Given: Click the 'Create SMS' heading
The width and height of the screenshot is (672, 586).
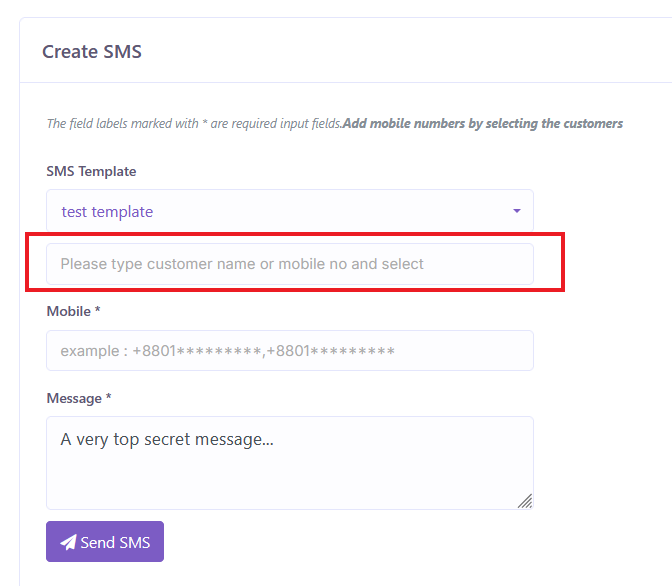Looking at the screenshot, I should [x=92, y=51].
